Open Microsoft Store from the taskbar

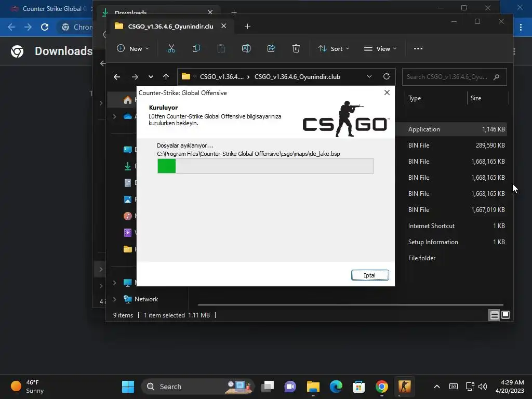[x=358, y=387]
